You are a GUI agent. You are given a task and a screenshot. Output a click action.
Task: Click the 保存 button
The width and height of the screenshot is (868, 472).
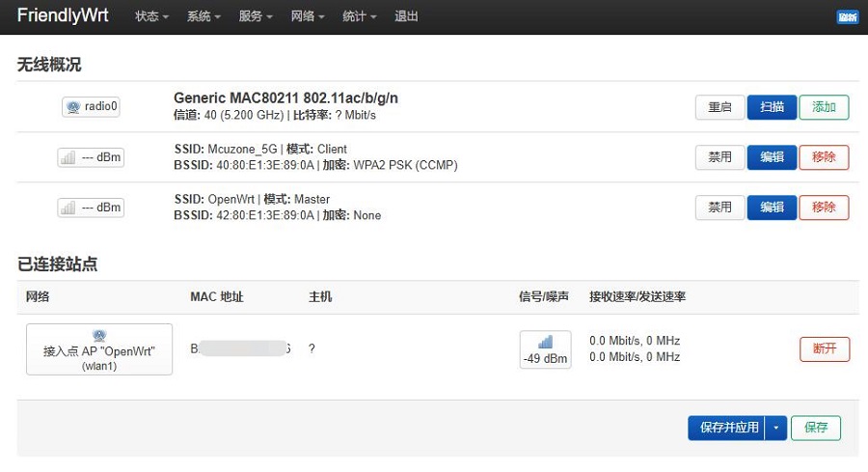click(816, 428)
